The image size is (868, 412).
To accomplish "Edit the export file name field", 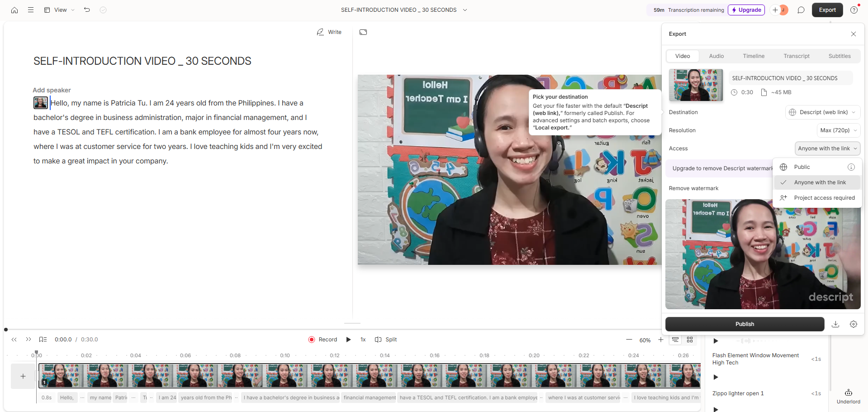I will click(790, 78).
